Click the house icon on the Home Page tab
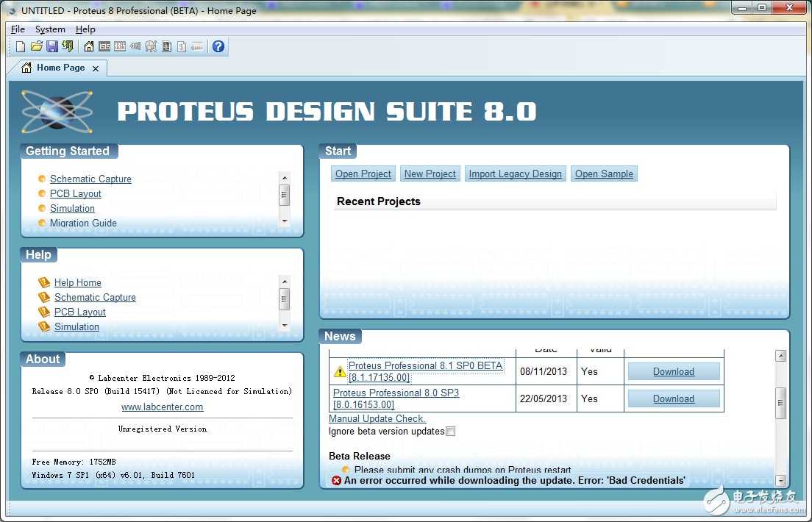Screen dimensions: 812x522 click(26, 68)
